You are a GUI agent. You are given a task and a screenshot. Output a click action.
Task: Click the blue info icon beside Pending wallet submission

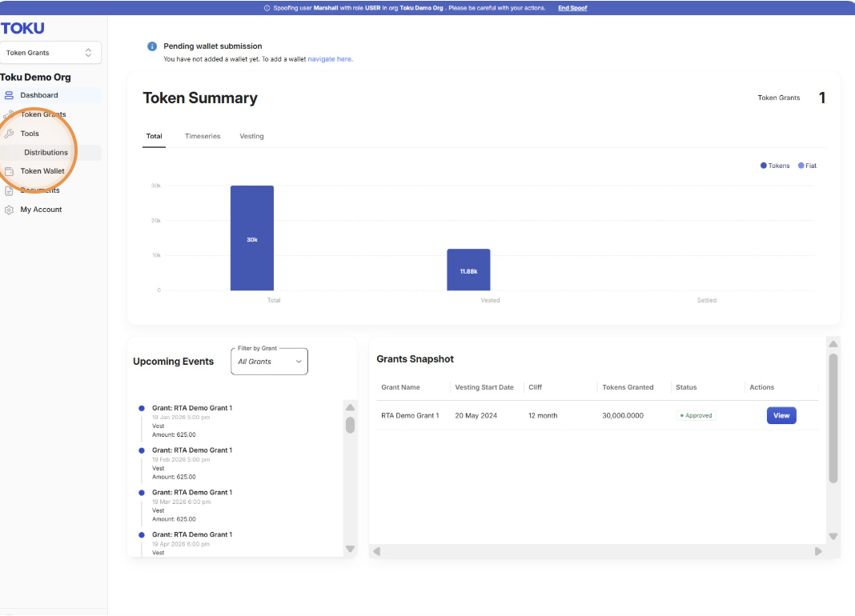click(152, 46)
